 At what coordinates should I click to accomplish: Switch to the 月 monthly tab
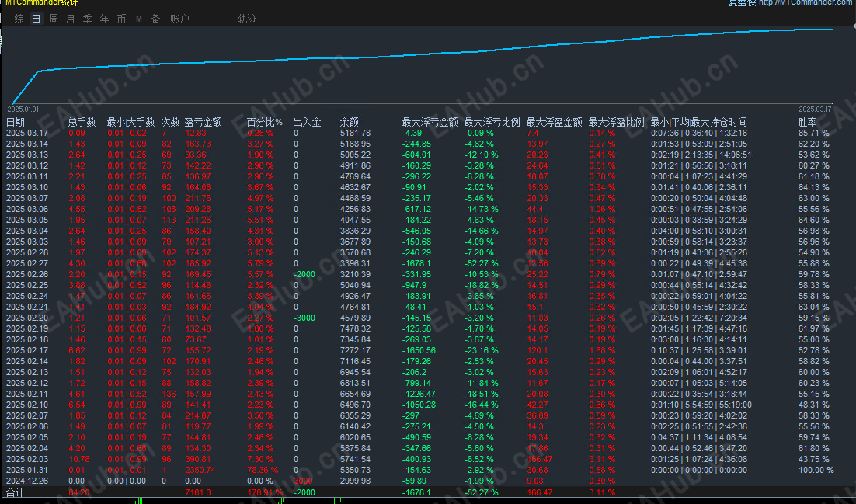point(71,19)
